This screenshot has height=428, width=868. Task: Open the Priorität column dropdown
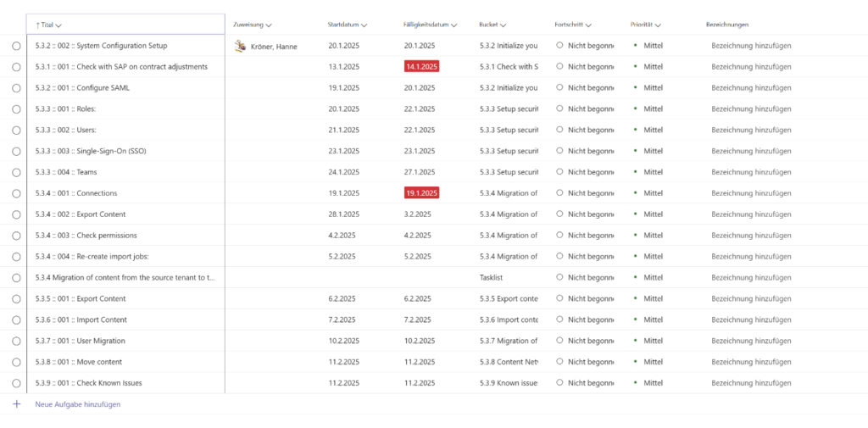(658, 25)
